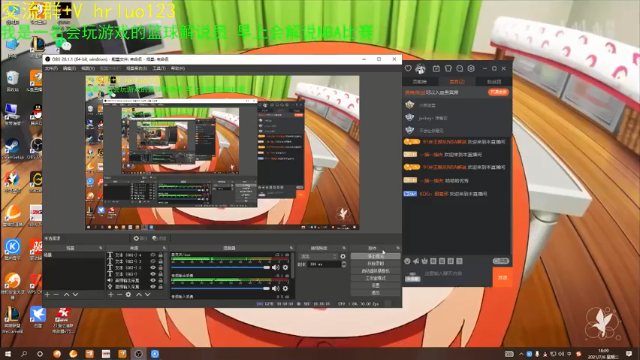Screen dimensions: 640x360
Task: Open the second menu in OBS menu bar
Action: (x=69, y=69)
